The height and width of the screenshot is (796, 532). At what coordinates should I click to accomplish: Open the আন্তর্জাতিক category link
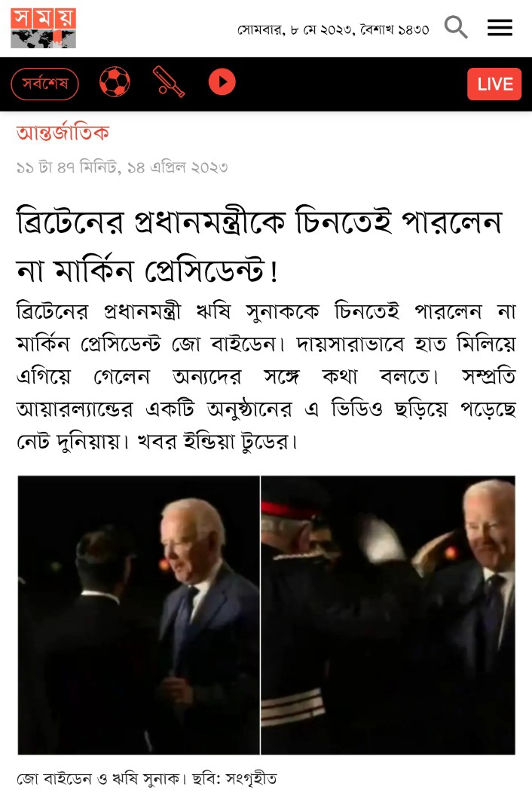coord(63,133)
